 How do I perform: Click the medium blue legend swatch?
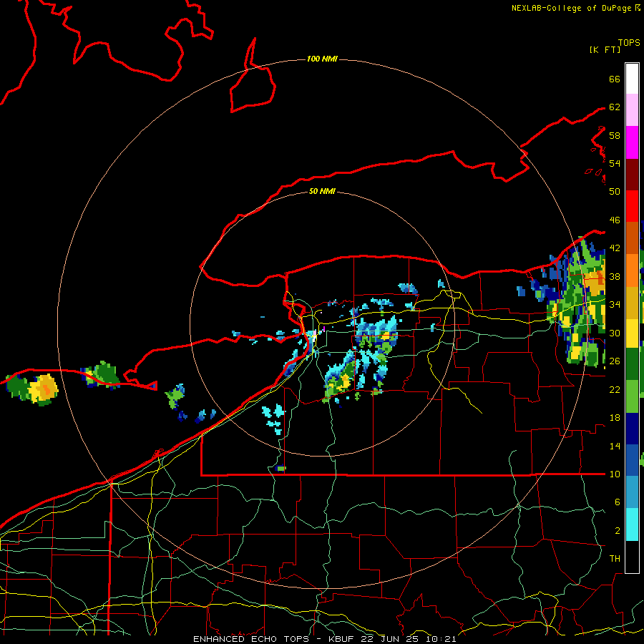coord(632,460)
